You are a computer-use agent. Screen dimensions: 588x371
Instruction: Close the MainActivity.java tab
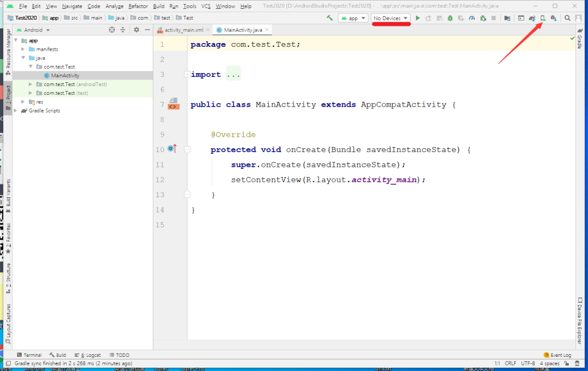point(267,29)
